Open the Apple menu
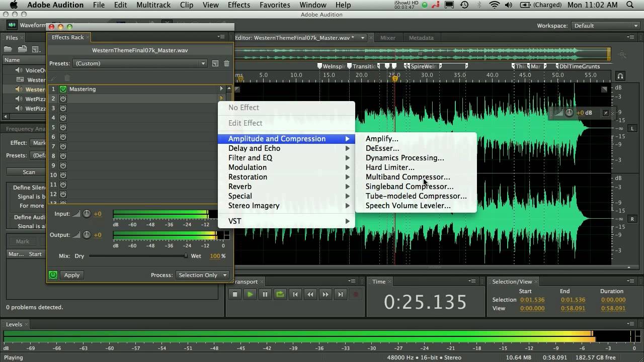The width and height of the screenshot is (644, 362). point(14,5)
